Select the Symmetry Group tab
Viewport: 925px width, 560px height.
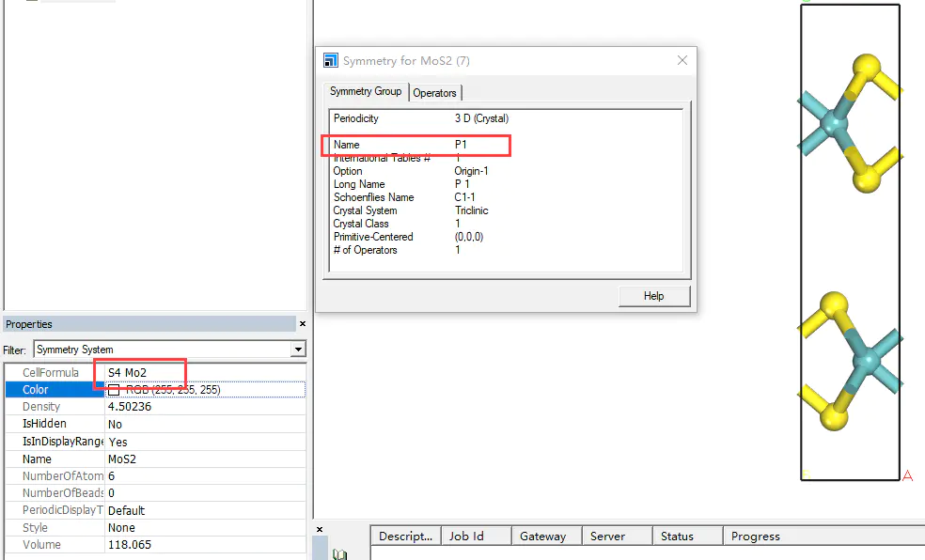tap(366, 91)
